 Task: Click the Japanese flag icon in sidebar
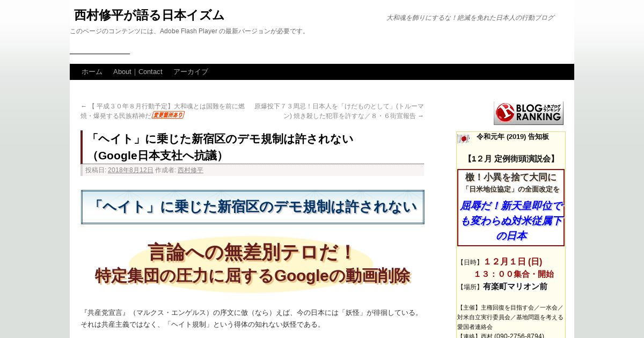pos(463,138)
